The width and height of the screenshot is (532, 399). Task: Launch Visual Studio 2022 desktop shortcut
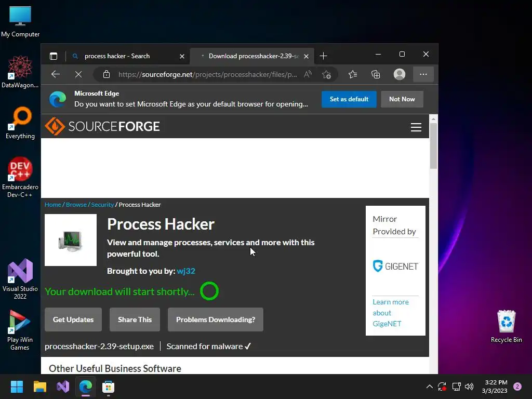(20, 279)
